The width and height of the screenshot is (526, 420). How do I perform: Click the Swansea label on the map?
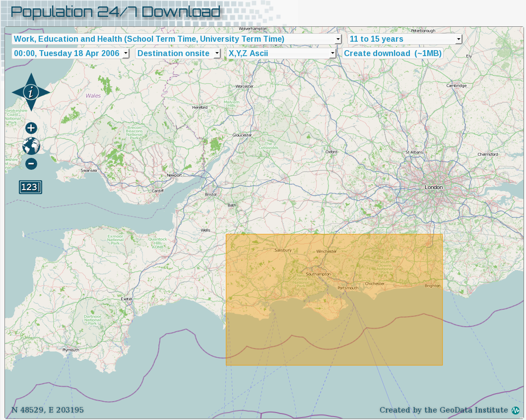click(88, 171)
